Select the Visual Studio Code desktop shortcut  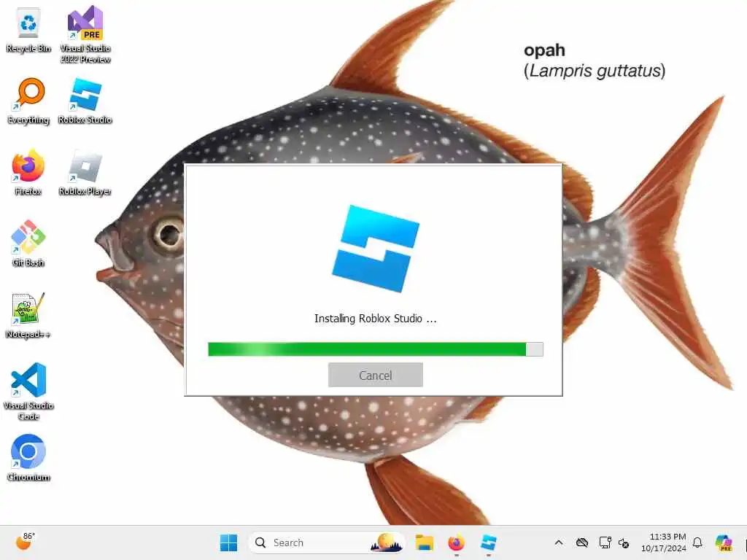[x=28, y=392]
